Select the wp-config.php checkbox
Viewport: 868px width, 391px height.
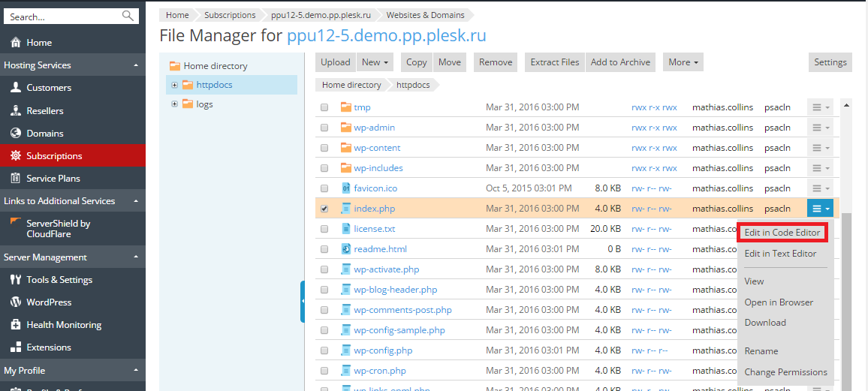324,350
